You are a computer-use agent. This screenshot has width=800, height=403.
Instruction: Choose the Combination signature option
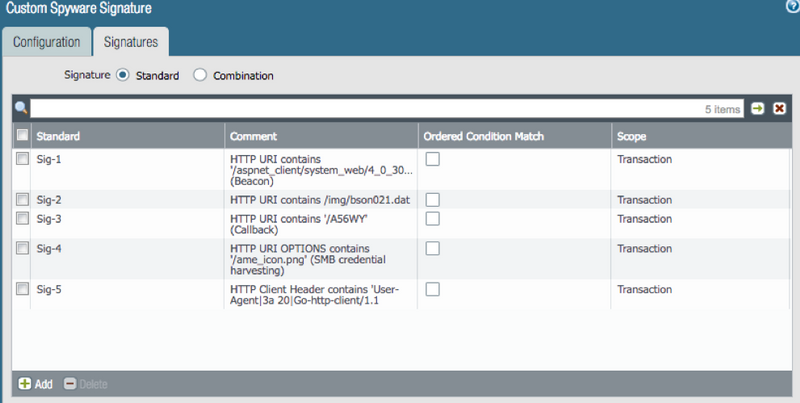200,75
